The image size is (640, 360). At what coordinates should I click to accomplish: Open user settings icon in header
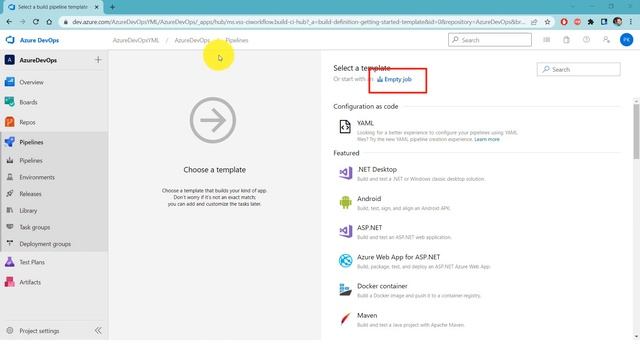[x=606, y=40]
